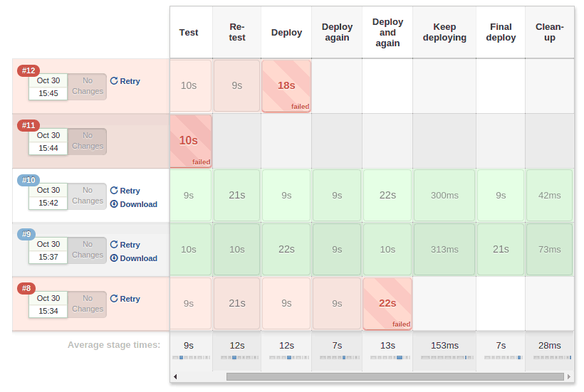Open the #8 build badge
Image resolution: width=584 pixels, height=392 pixels.
click(x=26, y=288)
